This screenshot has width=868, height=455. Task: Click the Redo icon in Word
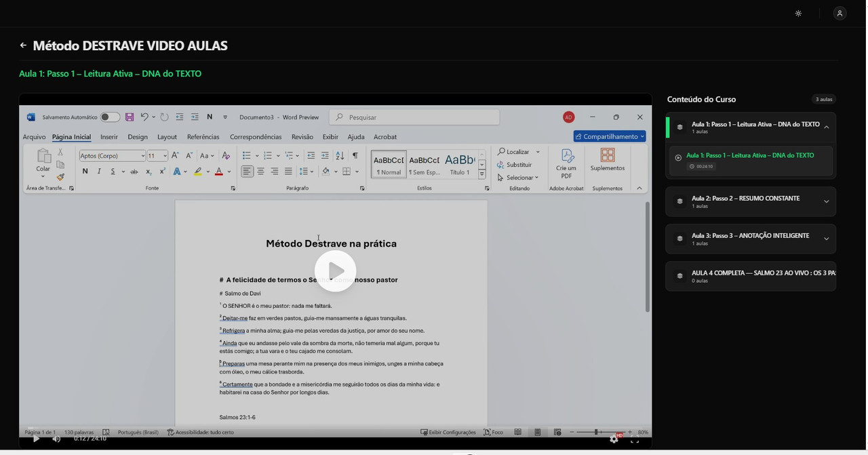coord(164,117)
